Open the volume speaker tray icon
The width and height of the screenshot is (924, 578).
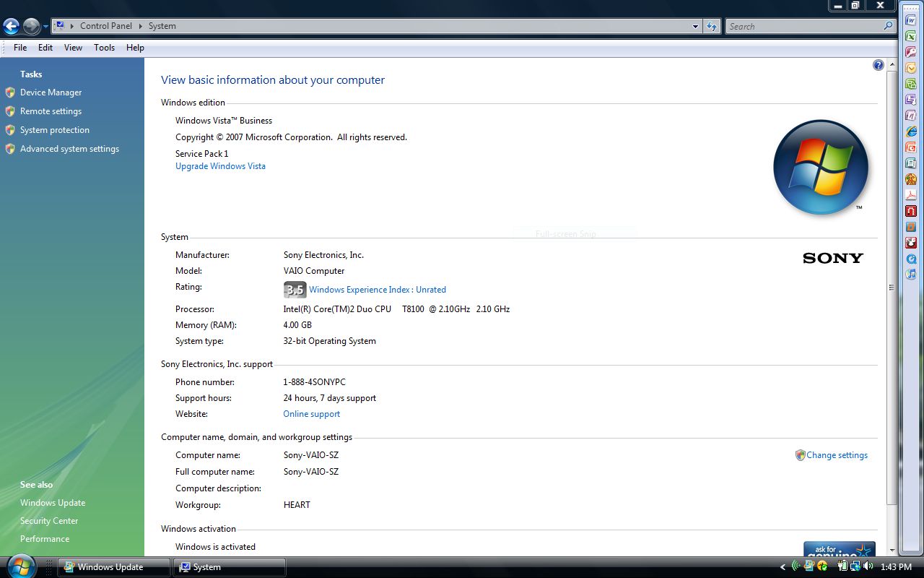tap(868, 566)
